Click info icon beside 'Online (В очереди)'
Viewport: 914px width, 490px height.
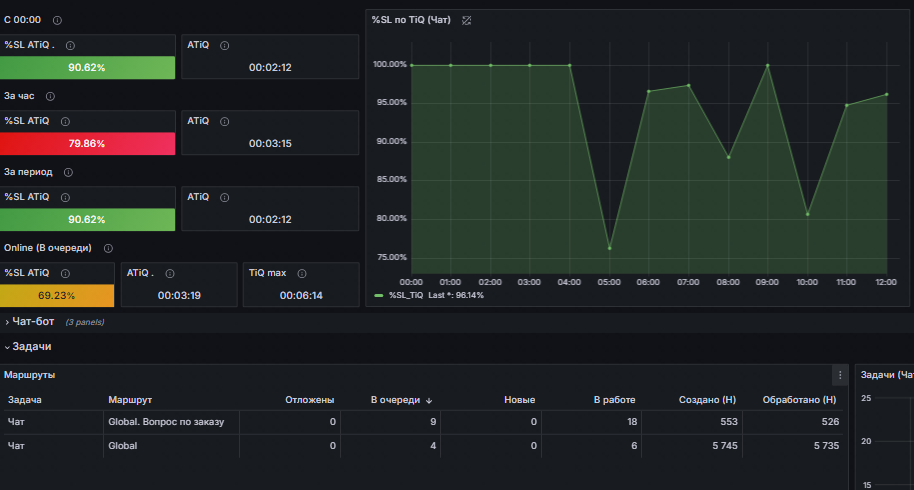108,248
